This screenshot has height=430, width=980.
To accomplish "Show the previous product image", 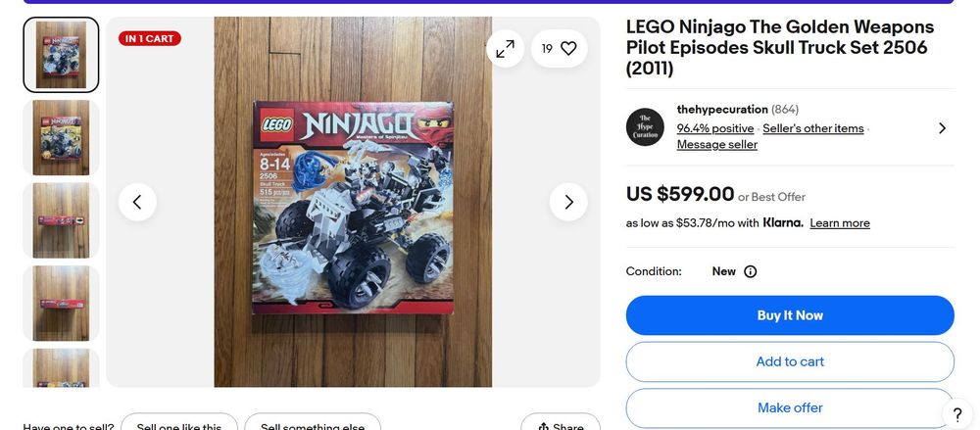I will (137, 202).
